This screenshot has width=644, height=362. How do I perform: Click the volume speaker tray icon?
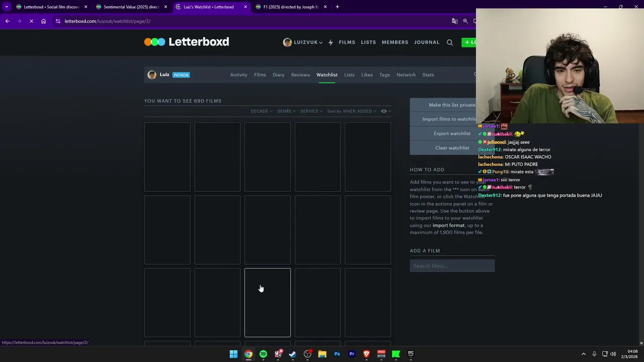click(613, 354)
